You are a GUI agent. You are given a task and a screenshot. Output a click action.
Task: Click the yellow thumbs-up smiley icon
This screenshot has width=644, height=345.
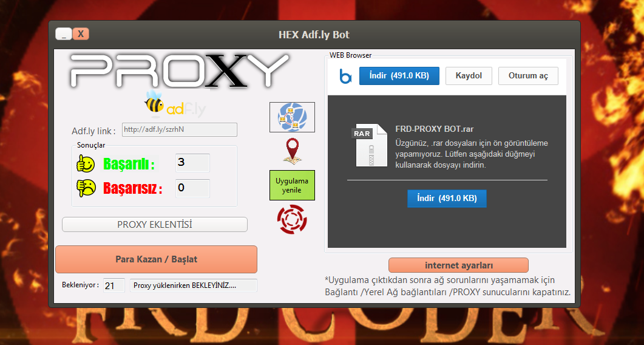pyautogui.click(x=86, y=163)
